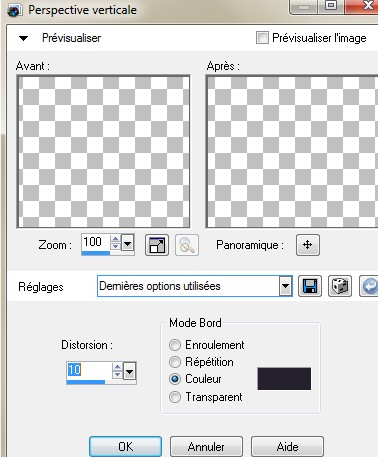
Task: Click the randomize parameters dice icon
Action: [x=340, y=286]
